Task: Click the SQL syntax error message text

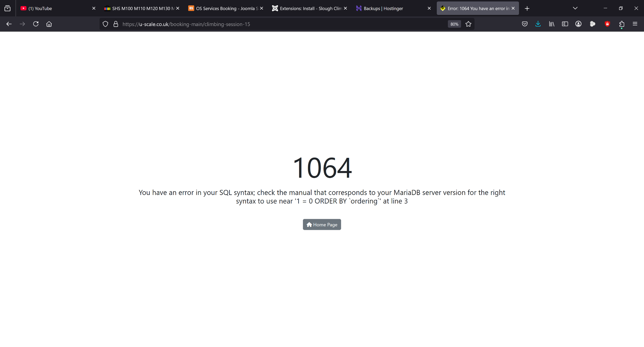Action: click(x=322, y=197)
